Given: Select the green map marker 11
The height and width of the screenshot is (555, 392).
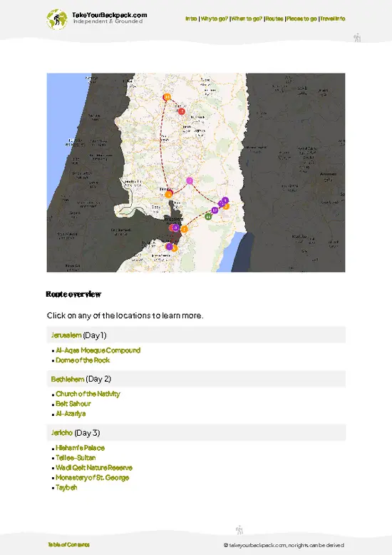Looking at the screenshot, I should pos(208,216).
